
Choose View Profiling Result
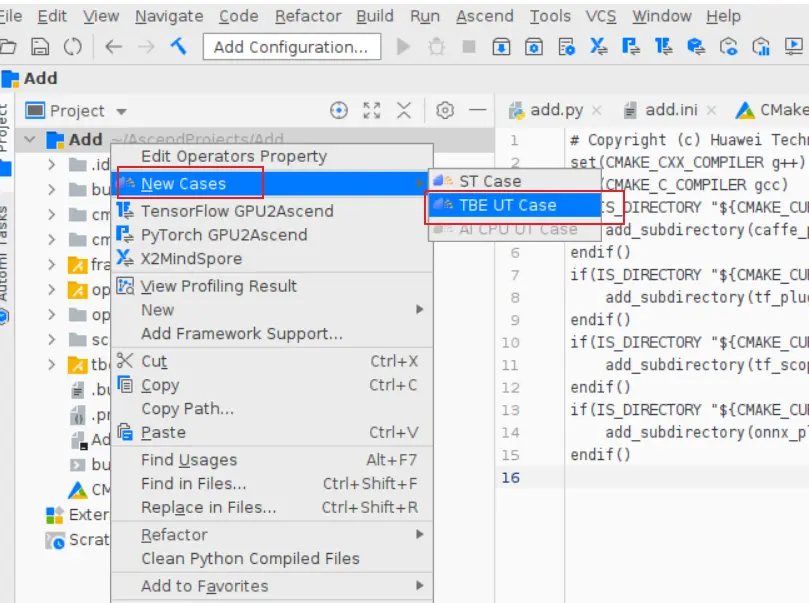(272, 286)
